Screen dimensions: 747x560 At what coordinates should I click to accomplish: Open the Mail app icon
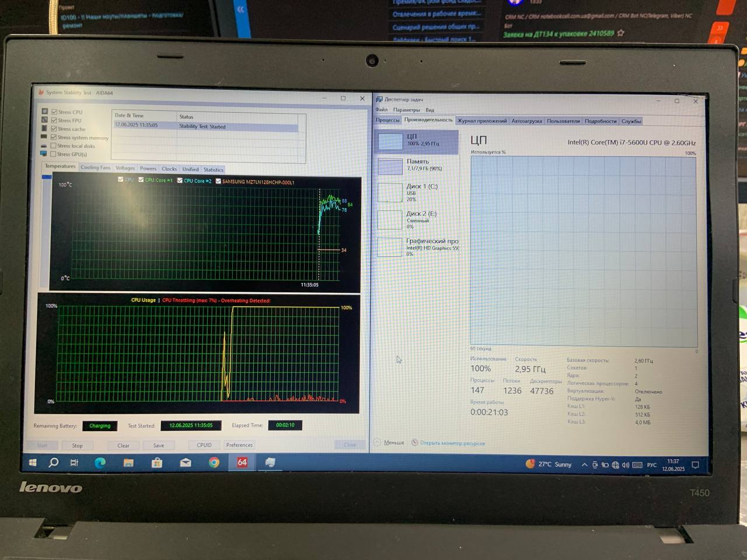[186, 463]
